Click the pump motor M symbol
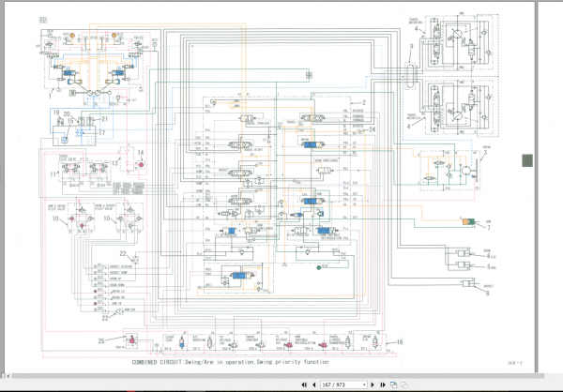The height and width of the screenshot is (392, 563). pyautogui.click(x=73, y=93)
